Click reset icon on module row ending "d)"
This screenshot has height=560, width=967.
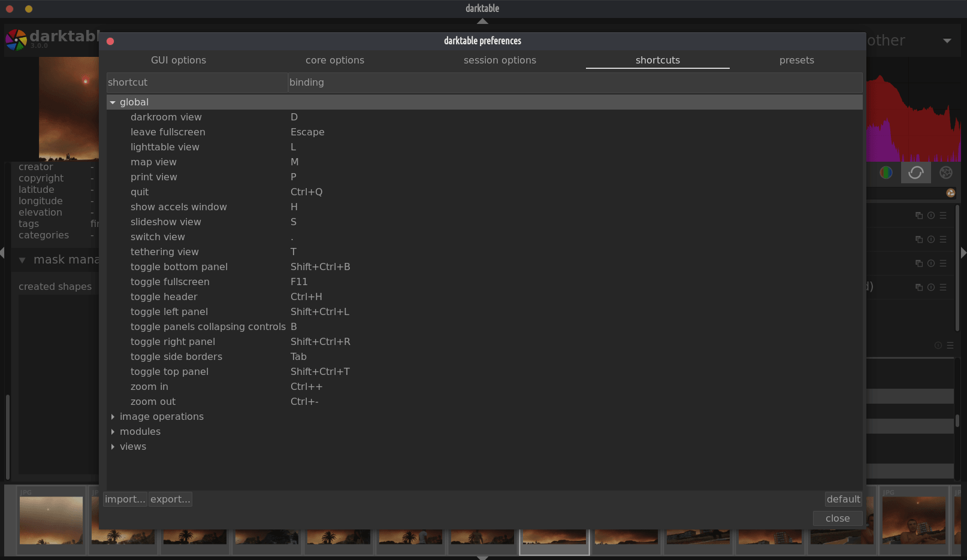930,287
